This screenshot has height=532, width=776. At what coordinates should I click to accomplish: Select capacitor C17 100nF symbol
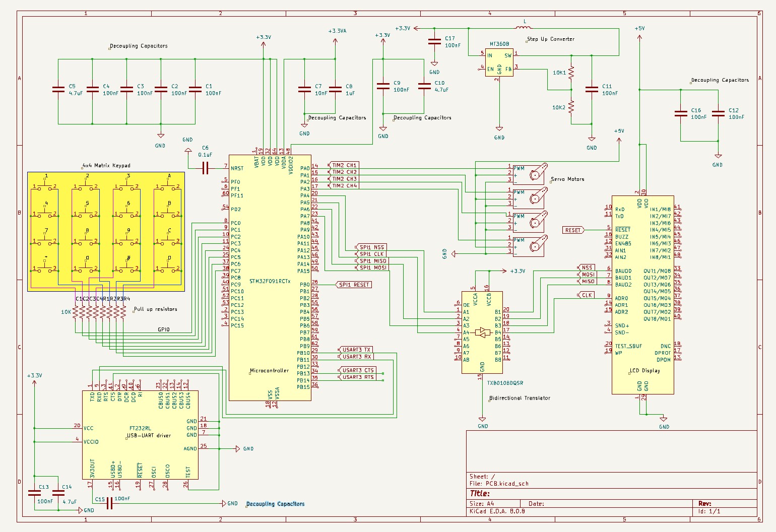(434, 42)
